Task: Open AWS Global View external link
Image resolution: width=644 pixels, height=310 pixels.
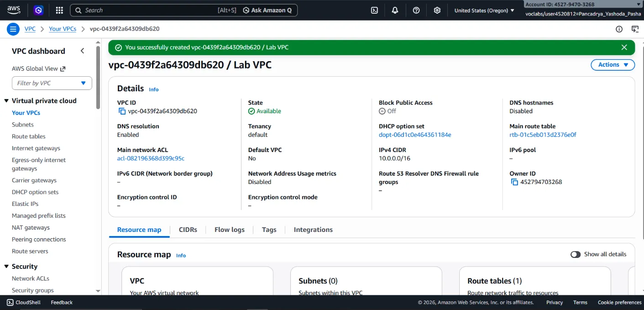Action: click(39, 68)
